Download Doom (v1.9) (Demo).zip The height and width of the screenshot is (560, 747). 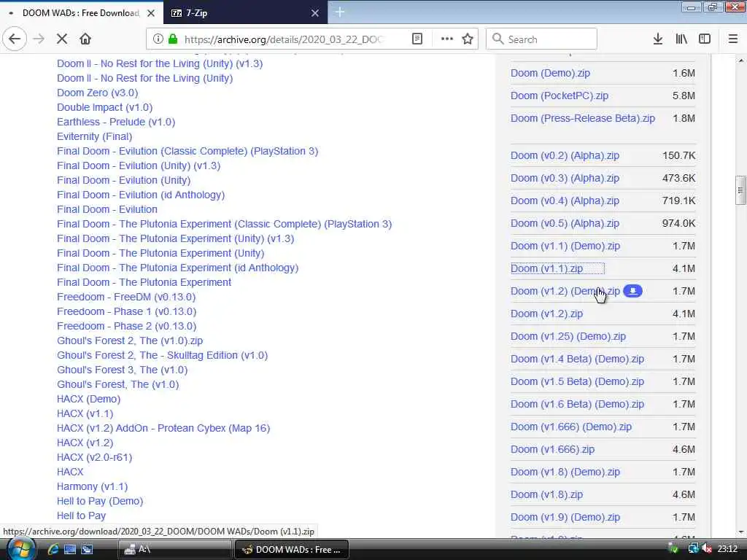[x=565, y=517]
